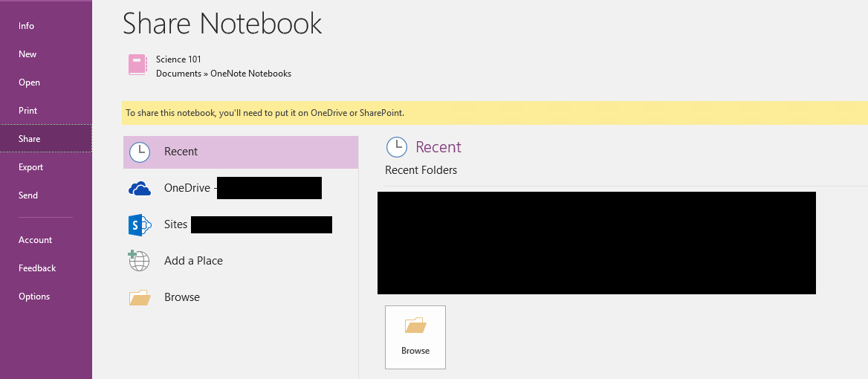Open Feedback from the sidebar

46,268
